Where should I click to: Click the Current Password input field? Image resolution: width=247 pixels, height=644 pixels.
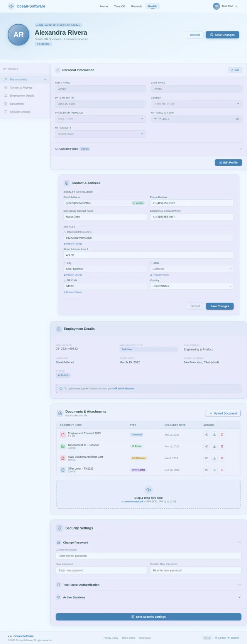click(x=148, y=556)
